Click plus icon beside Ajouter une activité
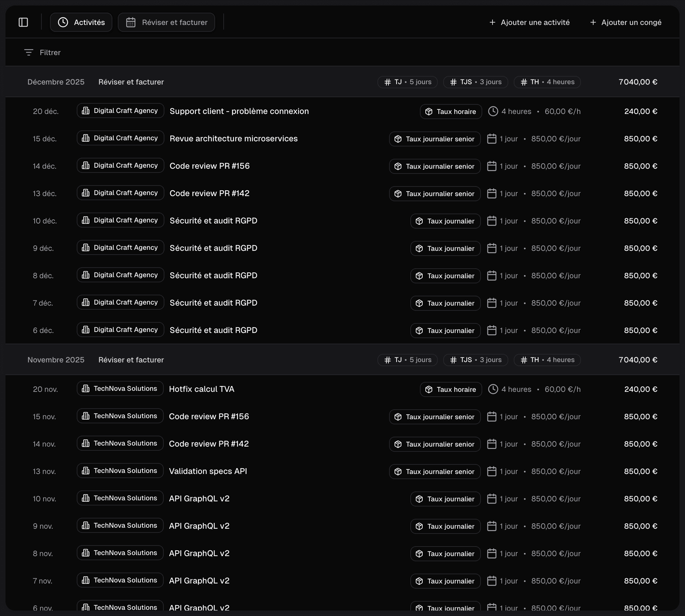Viewport: 685px width, 616px height. (493, 22)
